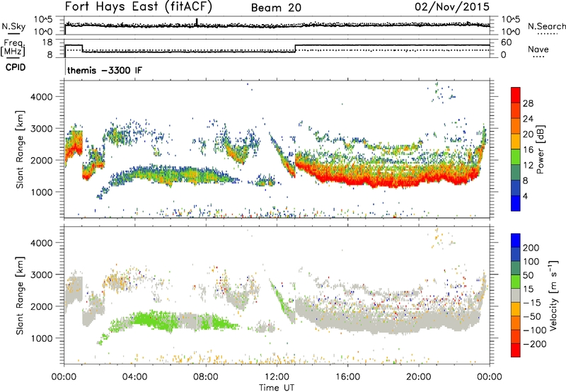Click the red bottom of velocity colorbar
The height and width of the screenshot is (392, 566).
point(516,350)
